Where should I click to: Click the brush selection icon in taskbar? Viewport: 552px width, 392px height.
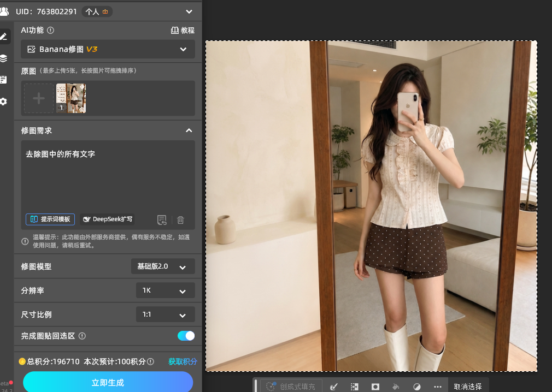tap(334, 387)
